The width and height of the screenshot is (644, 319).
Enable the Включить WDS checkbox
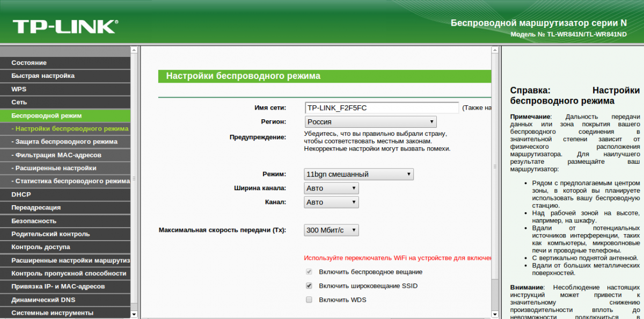click(309, 300)
